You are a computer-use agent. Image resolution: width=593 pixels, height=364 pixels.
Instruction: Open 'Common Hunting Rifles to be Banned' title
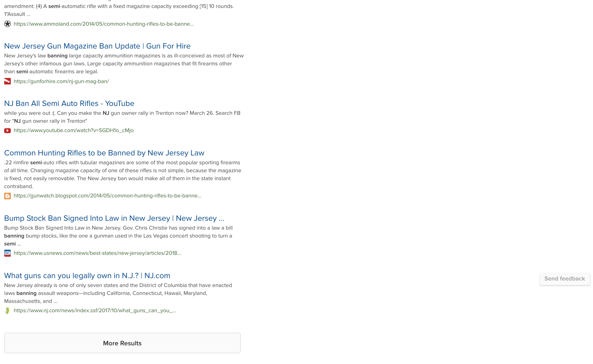click(104, 153)
